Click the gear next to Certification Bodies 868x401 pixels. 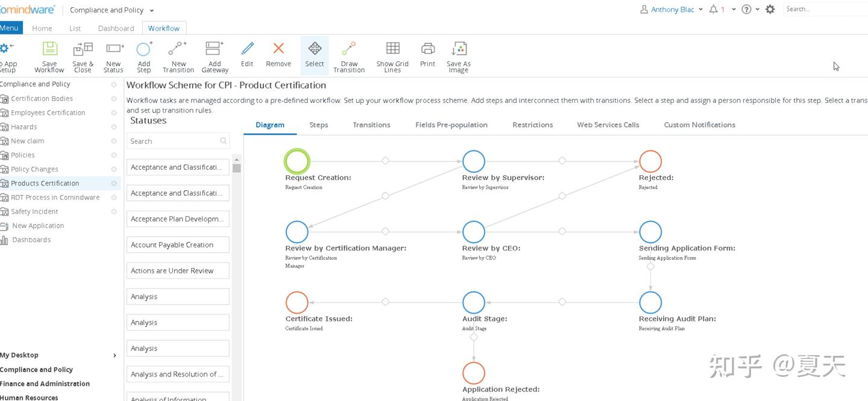113,99
